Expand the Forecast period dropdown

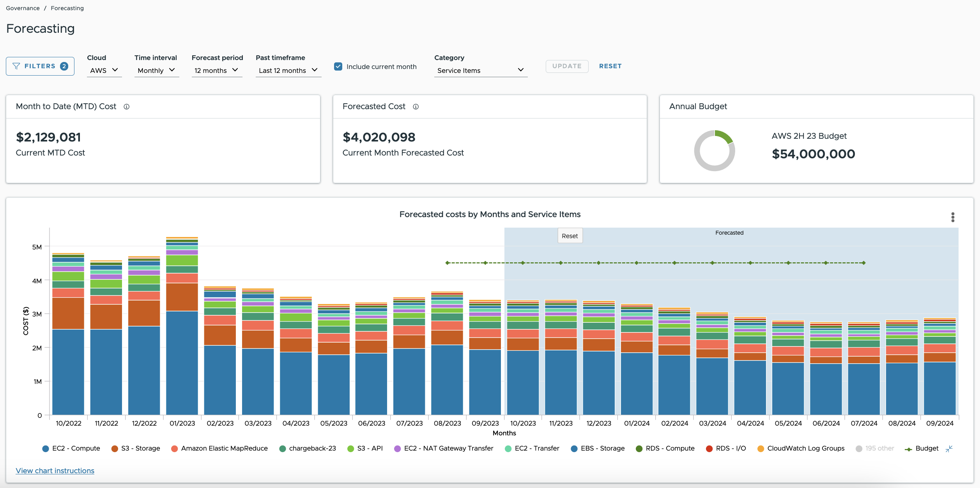(217, 71)
